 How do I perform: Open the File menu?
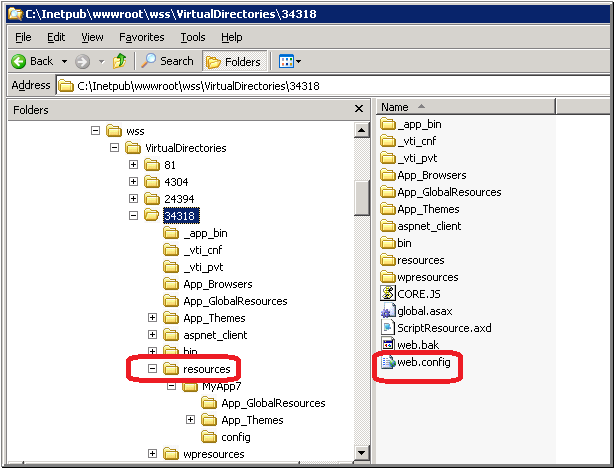tap(23, 37)
